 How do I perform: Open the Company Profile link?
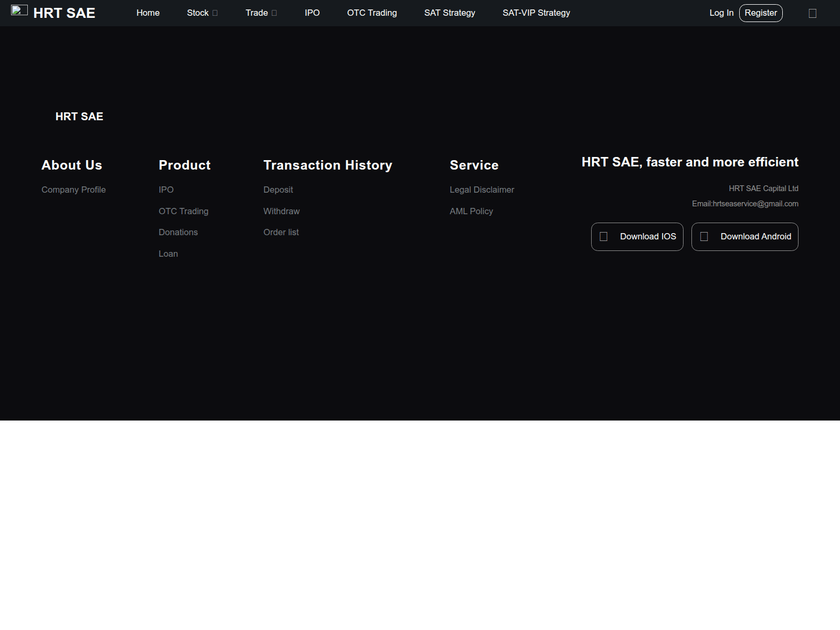pos(73,190)
